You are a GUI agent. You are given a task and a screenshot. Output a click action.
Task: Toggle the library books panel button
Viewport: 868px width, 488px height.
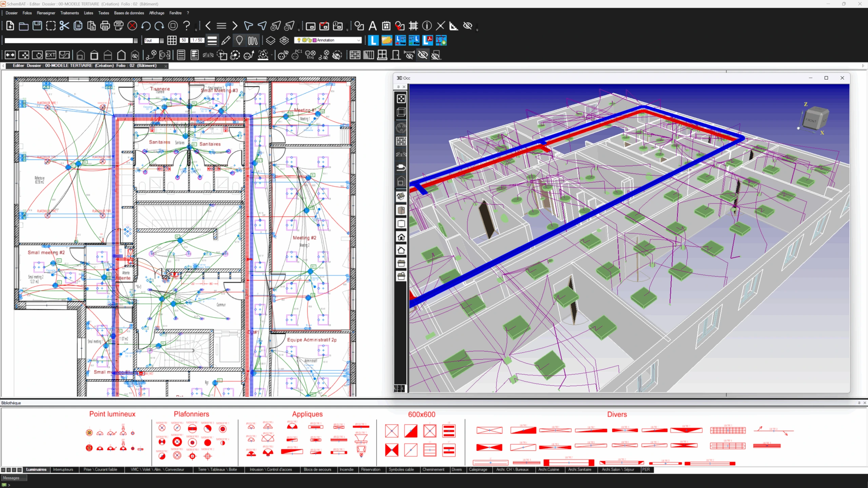[253, 40]
